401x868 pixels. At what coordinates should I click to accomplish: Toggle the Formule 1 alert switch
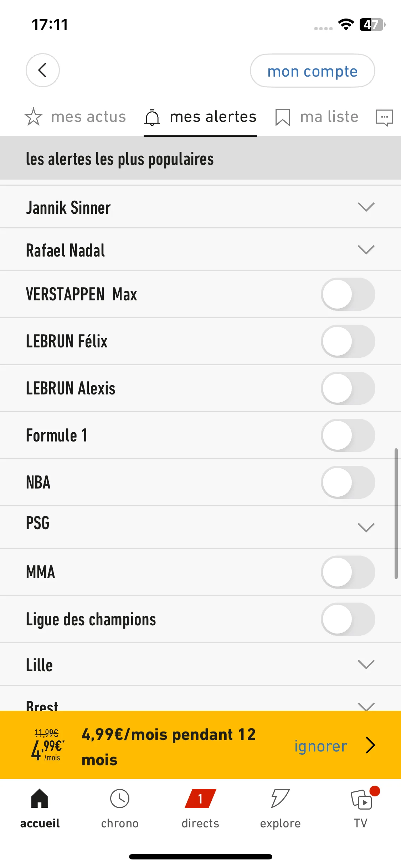pyautogui.click(x=348, y=435)
